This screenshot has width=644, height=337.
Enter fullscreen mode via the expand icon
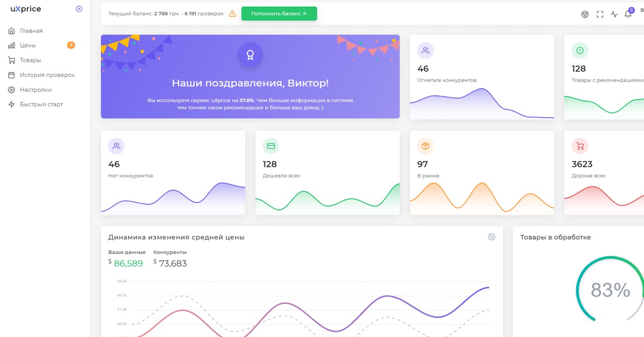(600, 14)
